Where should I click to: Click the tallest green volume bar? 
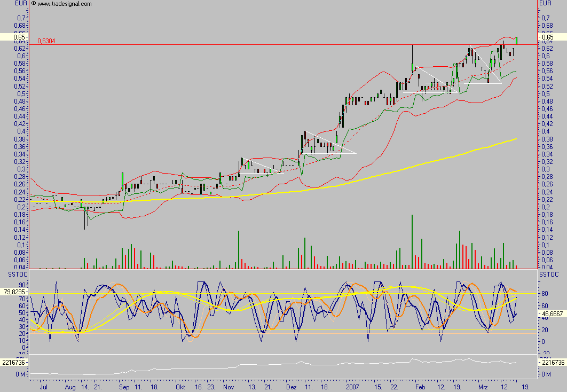point(412,239)
